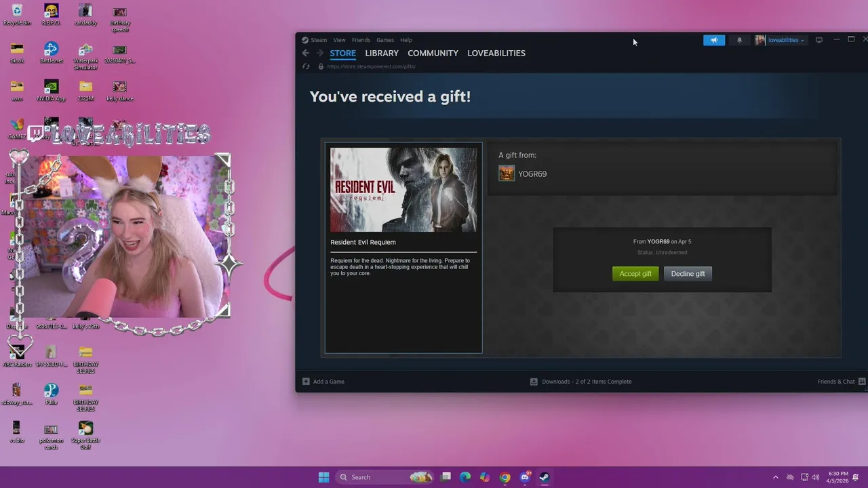Open Copilot from the taskbar

point(485,477)
